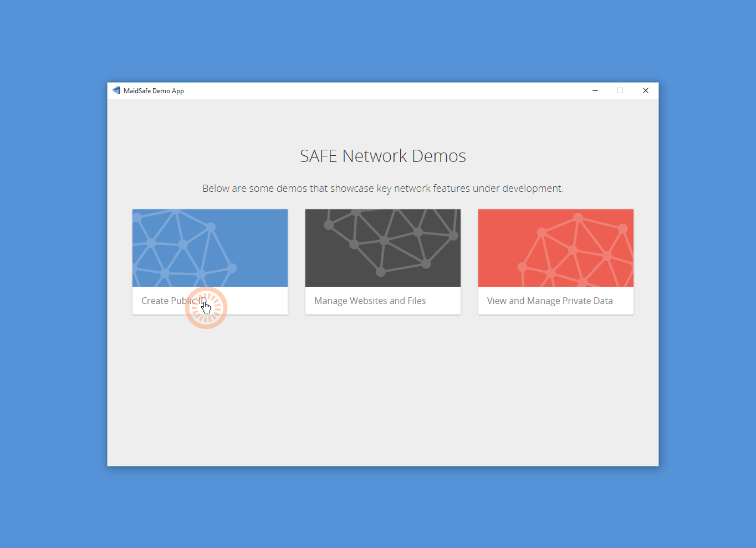Screen dimensions: 756x548
Task: Click the 'SAFE Network Demos' heading
Action: 383,156
